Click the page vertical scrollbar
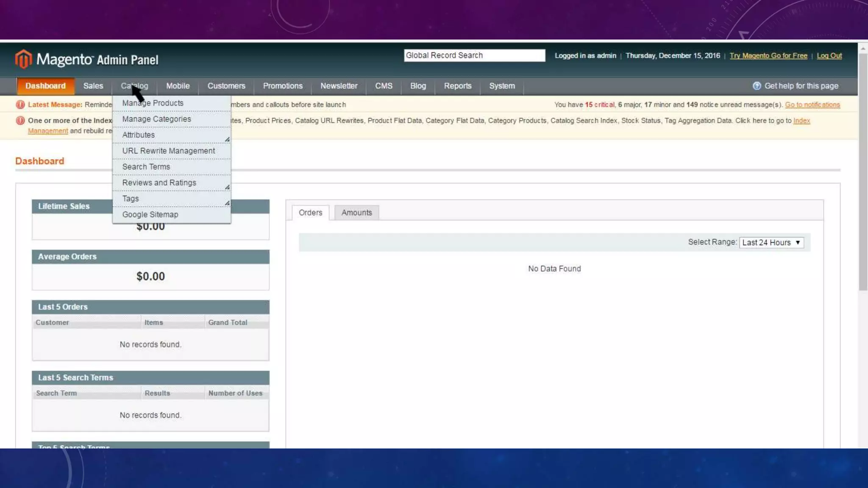The width and height of the screenshot is (868, 488). click(862, 169)
